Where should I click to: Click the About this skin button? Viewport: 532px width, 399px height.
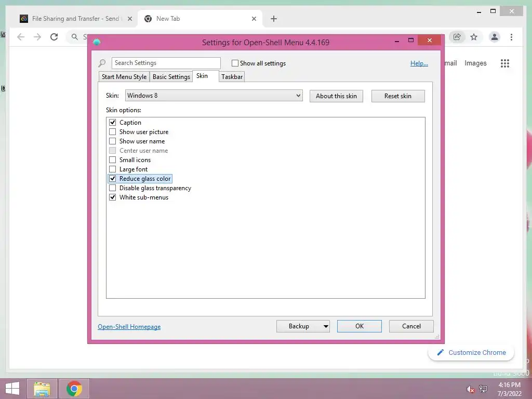click(x=336, y=96)
